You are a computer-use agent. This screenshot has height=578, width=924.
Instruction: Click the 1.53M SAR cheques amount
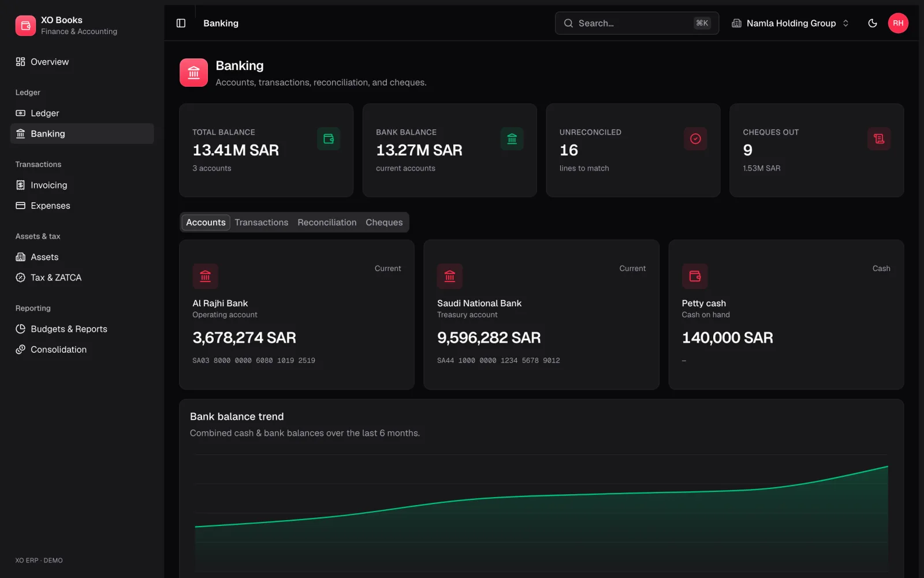coord(762,168)
